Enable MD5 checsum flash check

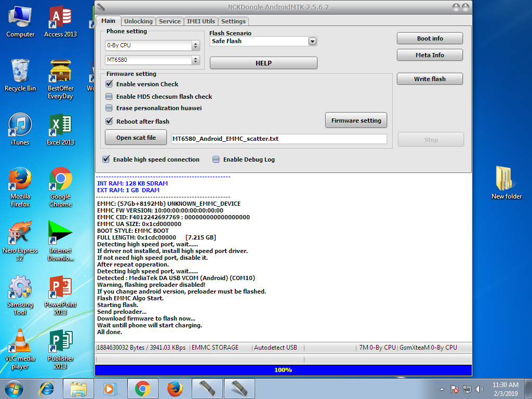(x=109, y=96)
